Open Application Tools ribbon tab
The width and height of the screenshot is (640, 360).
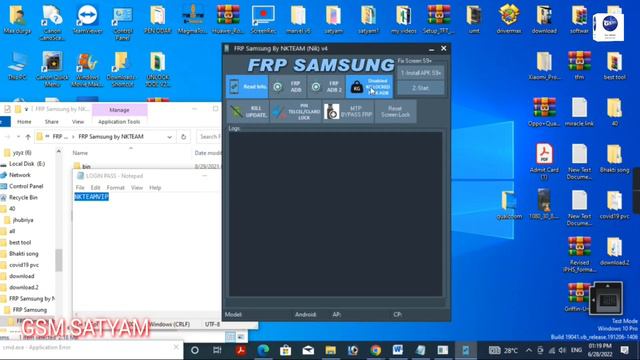pyautogui.click(x=119, y=122)
